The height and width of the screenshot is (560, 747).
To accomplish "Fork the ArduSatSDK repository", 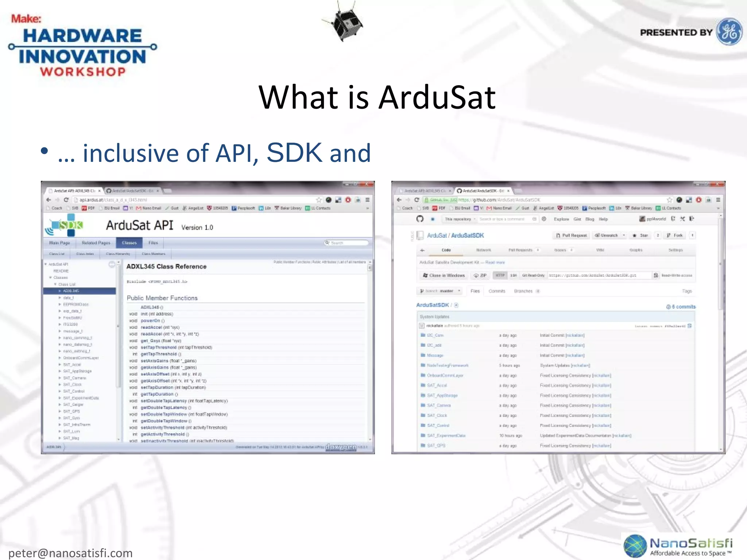I will coord(674,236).
